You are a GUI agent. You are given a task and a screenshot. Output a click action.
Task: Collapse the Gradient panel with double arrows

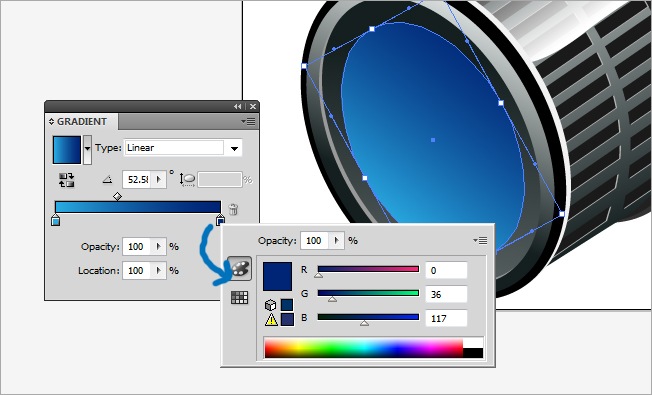coord(237,107)
